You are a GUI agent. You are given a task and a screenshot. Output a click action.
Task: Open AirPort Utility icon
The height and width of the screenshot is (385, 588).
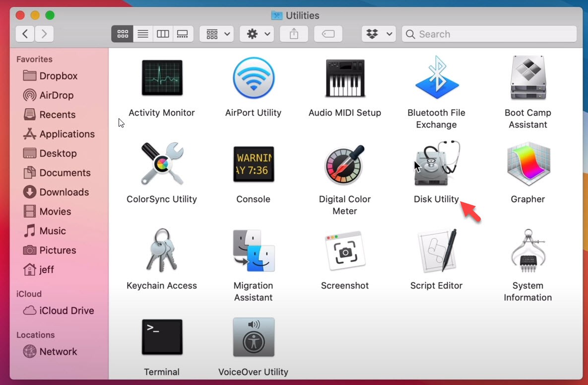[254, 78]
